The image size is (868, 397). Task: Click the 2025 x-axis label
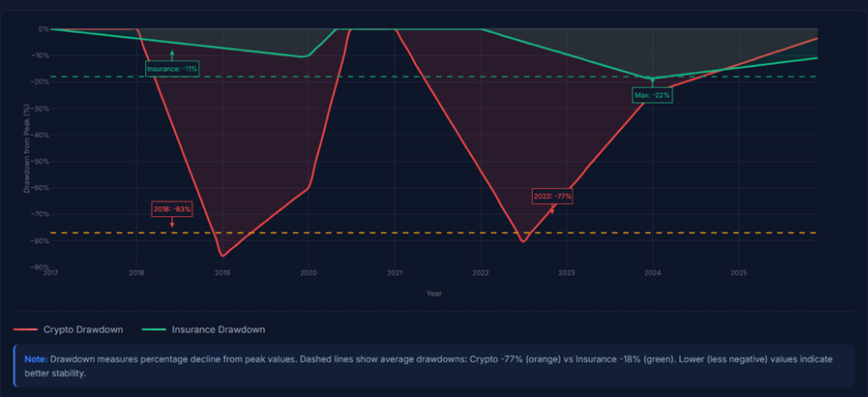pyautogui.click(x=739, y=273)
